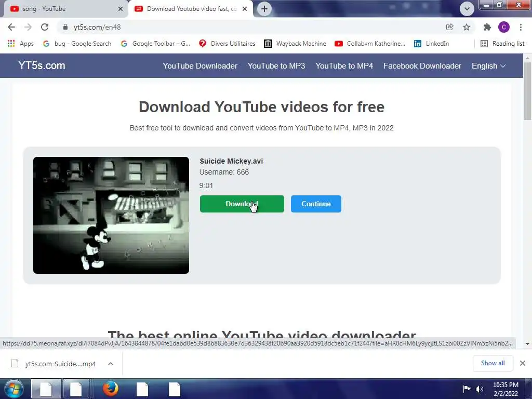Click the Suicide Mickey.avi title text
The image size is (532, 399).
coord(231,161)
